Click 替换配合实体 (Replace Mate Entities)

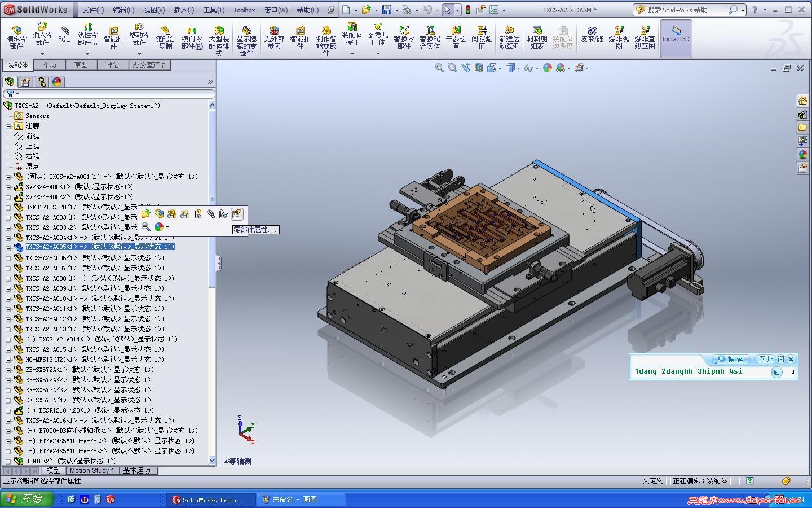(x=430, y=37)
